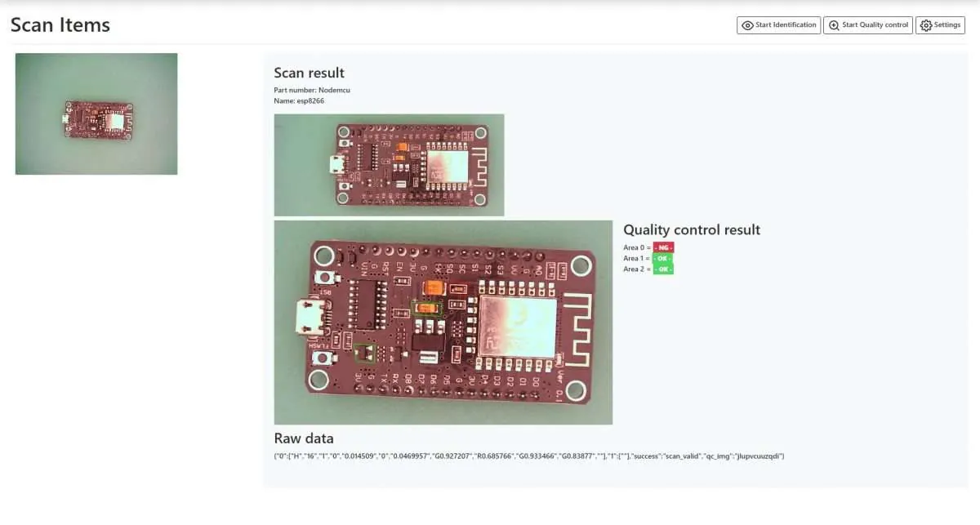This screenshot has height=525, width=980.
Task: Open the large quality control board image
Action: pyautogui.click(x=443, y=323)
